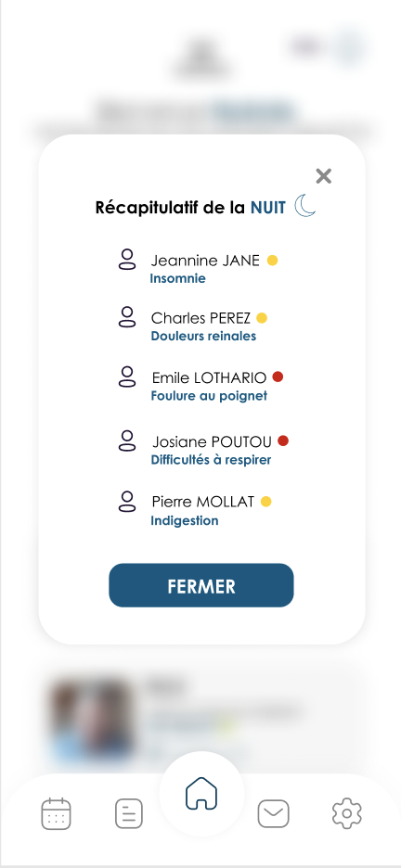Open the "Difficultés à respirer" note
This screenshot has height=868, width=401.
[211, 460]
